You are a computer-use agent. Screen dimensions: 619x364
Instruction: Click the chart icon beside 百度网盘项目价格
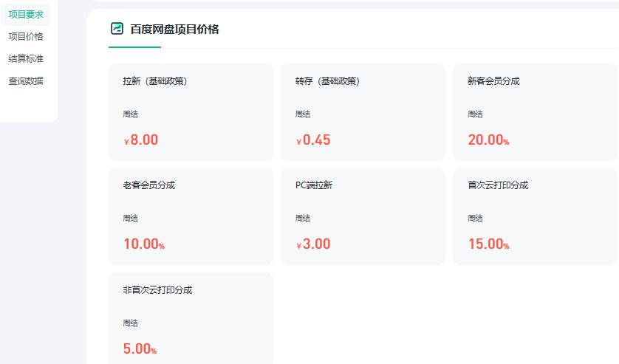(117, 28)
